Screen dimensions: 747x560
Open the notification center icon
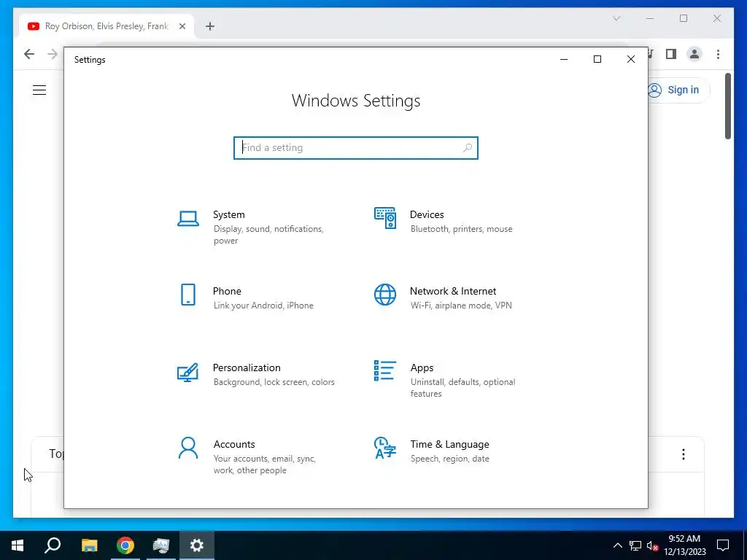coord(723,545)
